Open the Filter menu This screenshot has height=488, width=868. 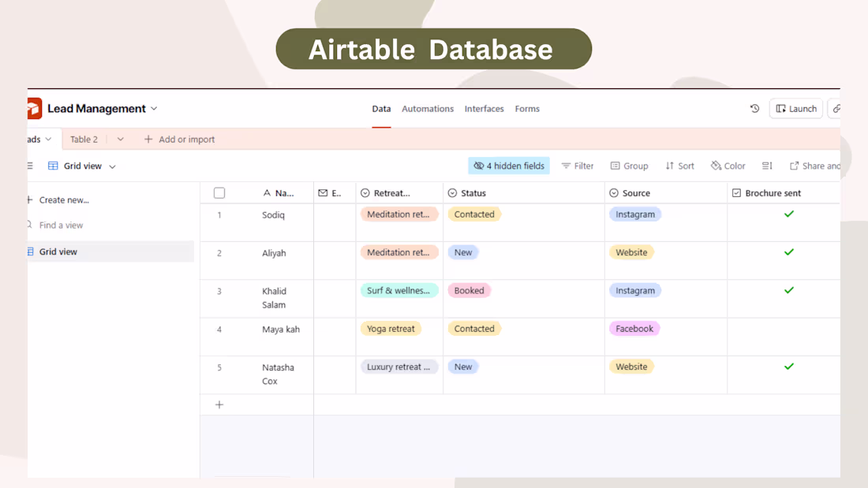point(578,166)
